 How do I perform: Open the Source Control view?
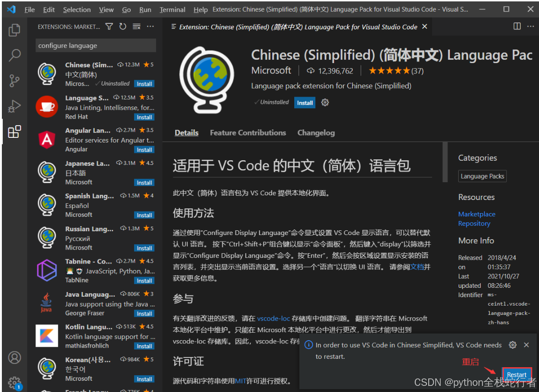click(x=14, y=80)
